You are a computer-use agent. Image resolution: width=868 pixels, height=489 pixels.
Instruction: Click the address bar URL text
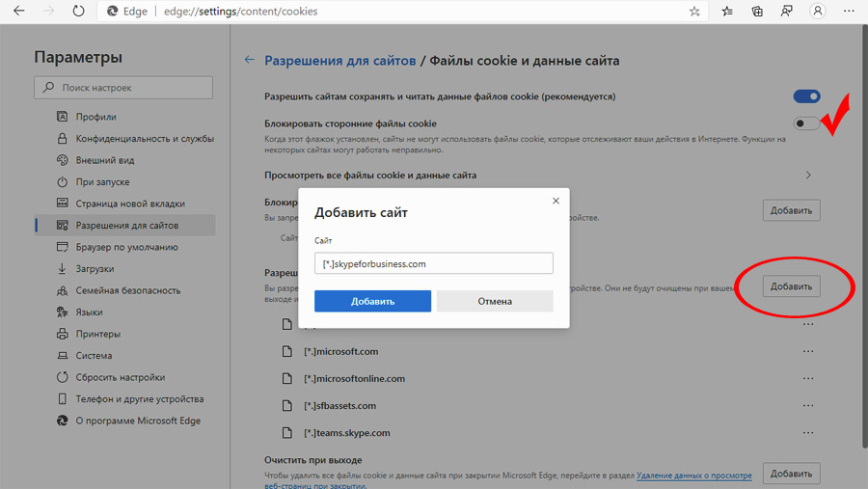coord(241,11)
